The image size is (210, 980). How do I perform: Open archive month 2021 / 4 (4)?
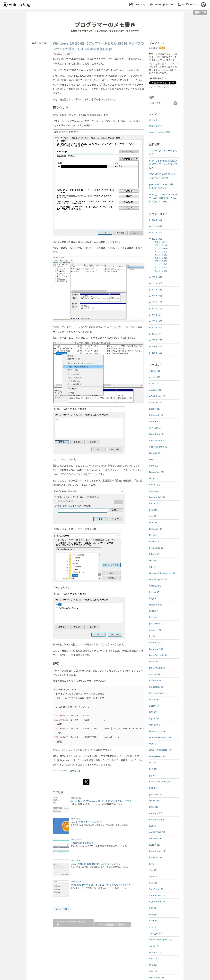pos(160,267)
